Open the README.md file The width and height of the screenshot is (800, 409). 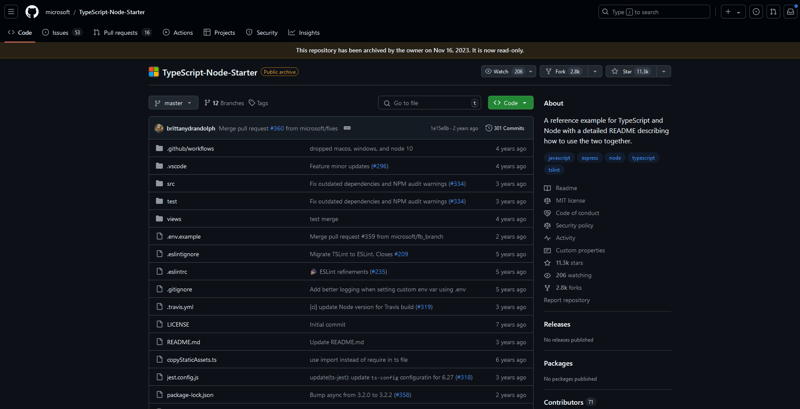pos(183,342)
